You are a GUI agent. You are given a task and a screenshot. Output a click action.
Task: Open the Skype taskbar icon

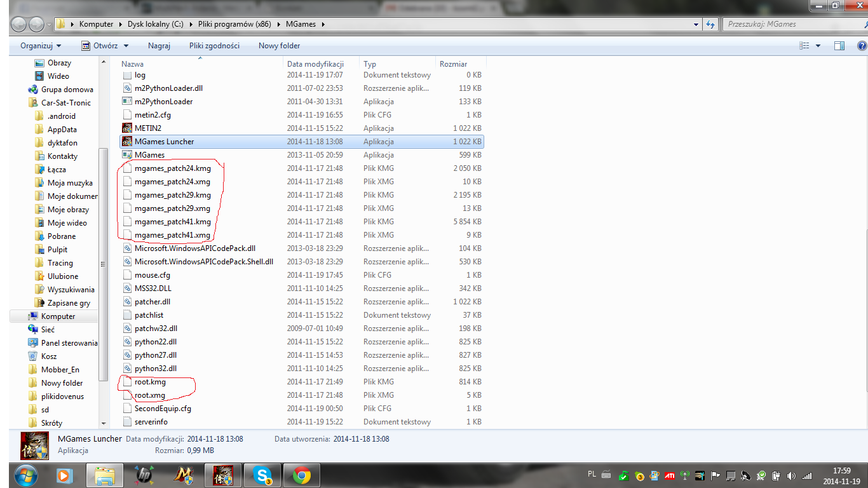[262, 475]
